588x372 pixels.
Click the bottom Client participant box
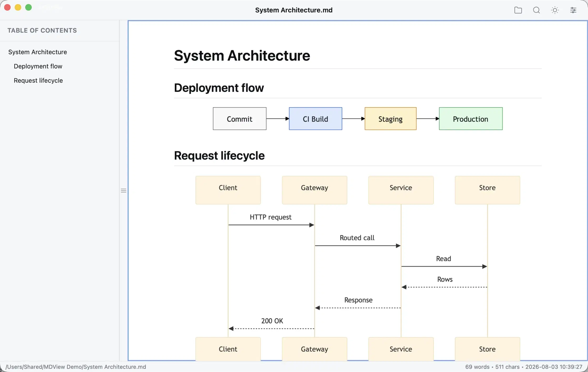pyautogui.click(x=228, y=349)
